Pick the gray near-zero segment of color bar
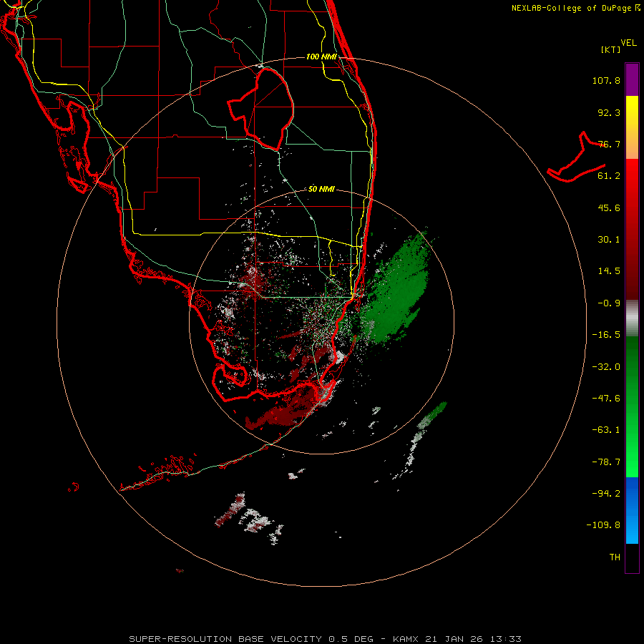 pyautogui.click(x=632, y=318)
